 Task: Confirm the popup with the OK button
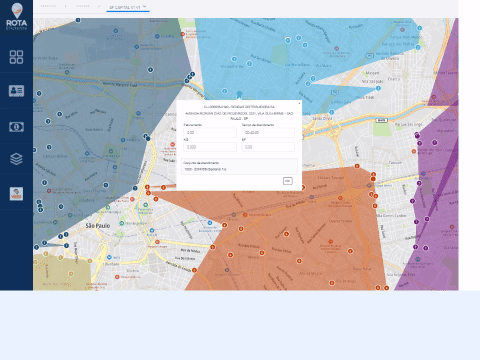point(288,181)
